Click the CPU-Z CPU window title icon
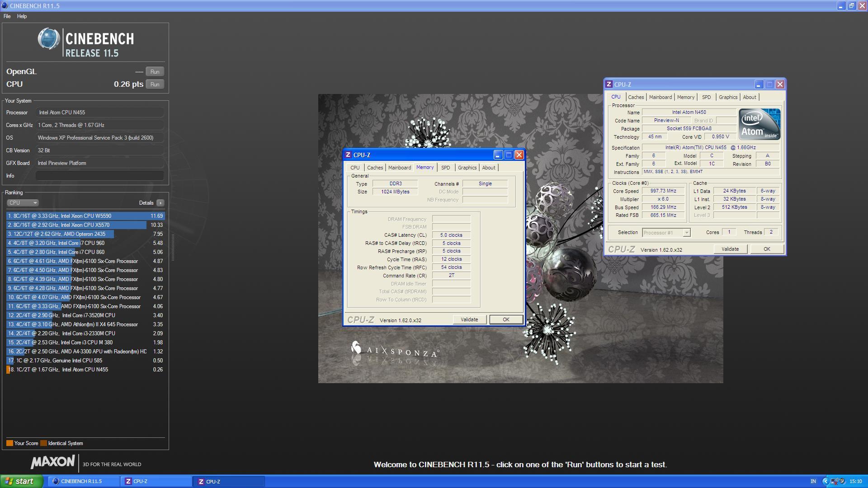 tap(609, 84)
